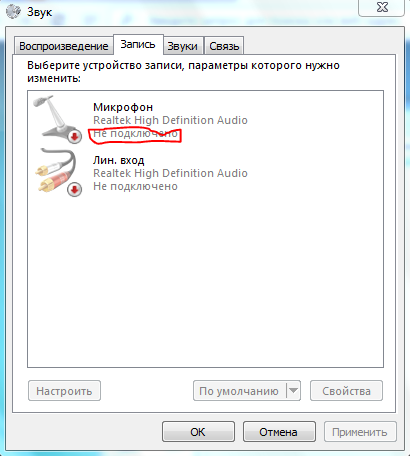Select the Лин. вход device name
This screenshot has width=410, height=456.
pos(119,160)
